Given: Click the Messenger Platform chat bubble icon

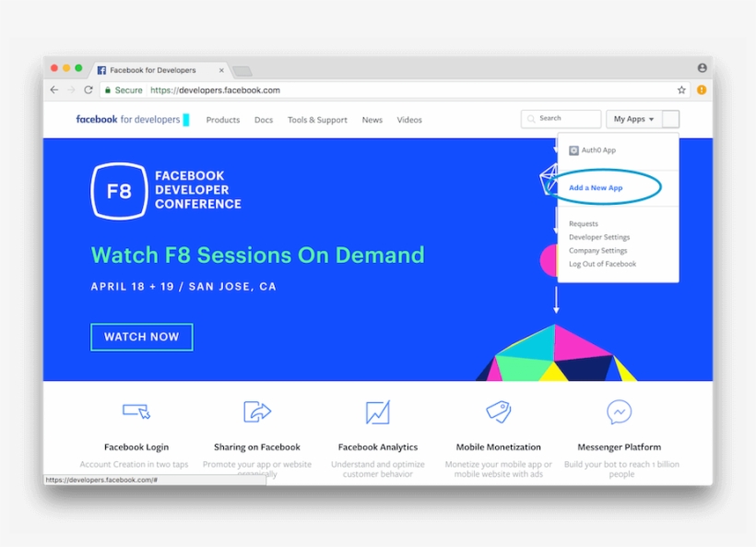Looking at the screenshot, I should tap(619, 411).
